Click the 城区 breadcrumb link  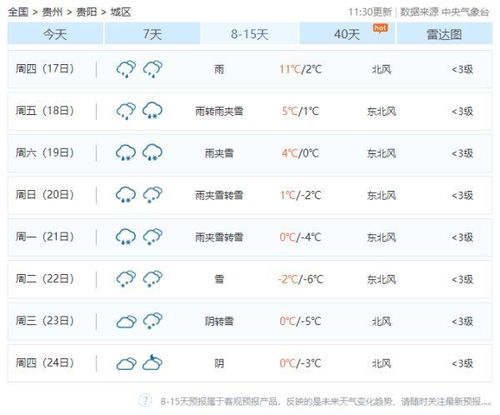coord(121,12)
